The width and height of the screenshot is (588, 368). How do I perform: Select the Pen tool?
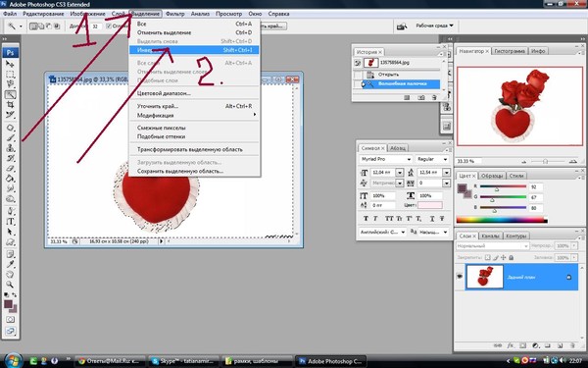(10, 211)
